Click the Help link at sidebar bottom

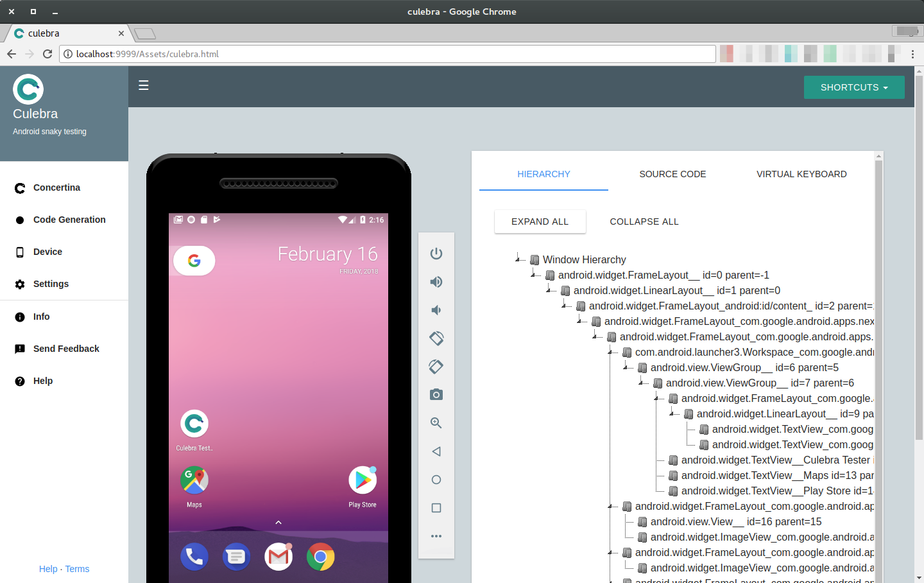(48, 569)
